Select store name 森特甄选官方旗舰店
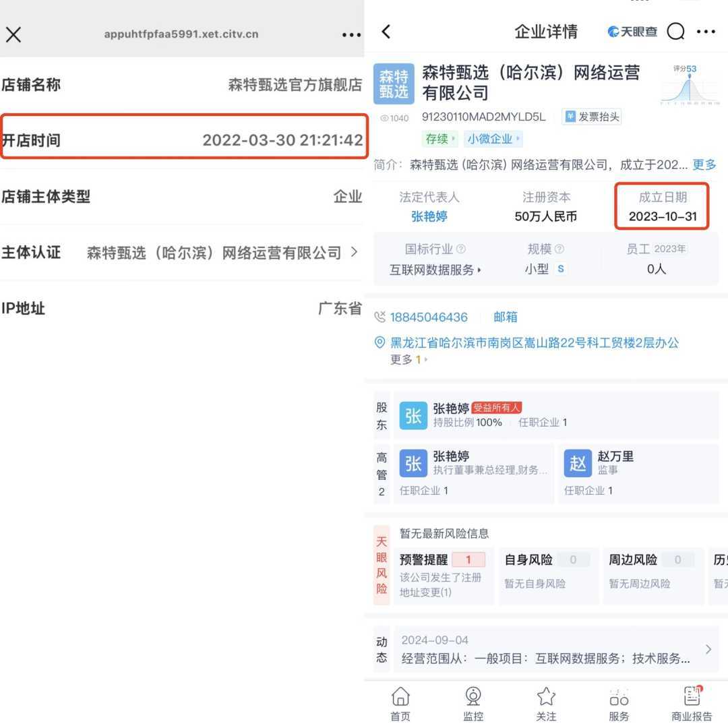 tap(295, 84)
